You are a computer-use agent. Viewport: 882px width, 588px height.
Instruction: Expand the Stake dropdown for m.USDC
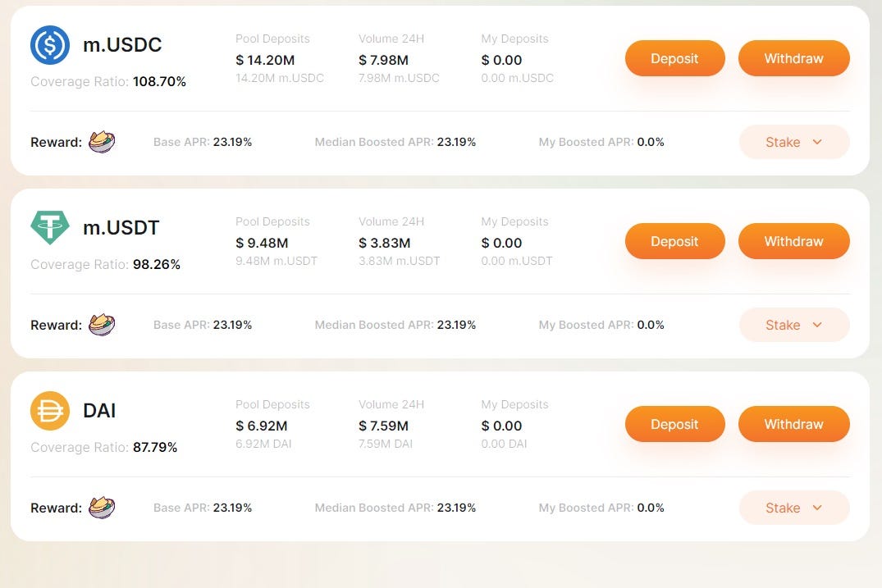click(x=793, y=142)
